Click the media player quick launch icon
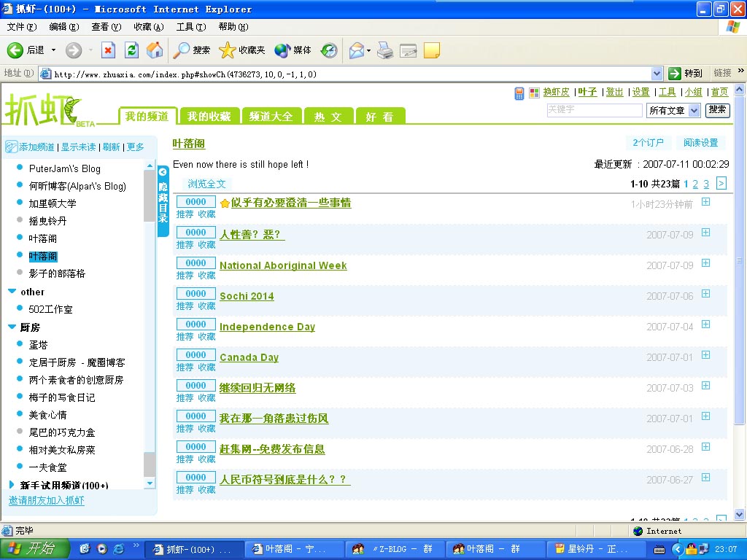This screenshot has height=560, width=747. point(102,549)
